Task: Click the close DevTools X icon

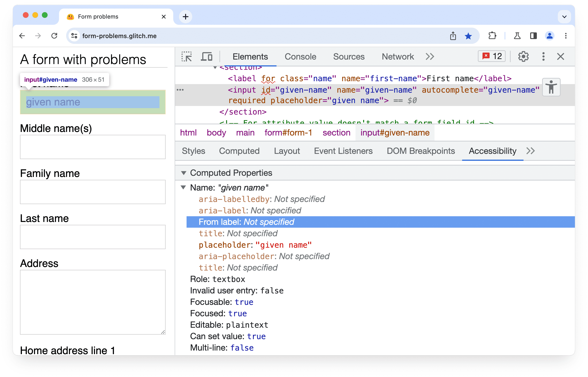Action: pos(561,57)
